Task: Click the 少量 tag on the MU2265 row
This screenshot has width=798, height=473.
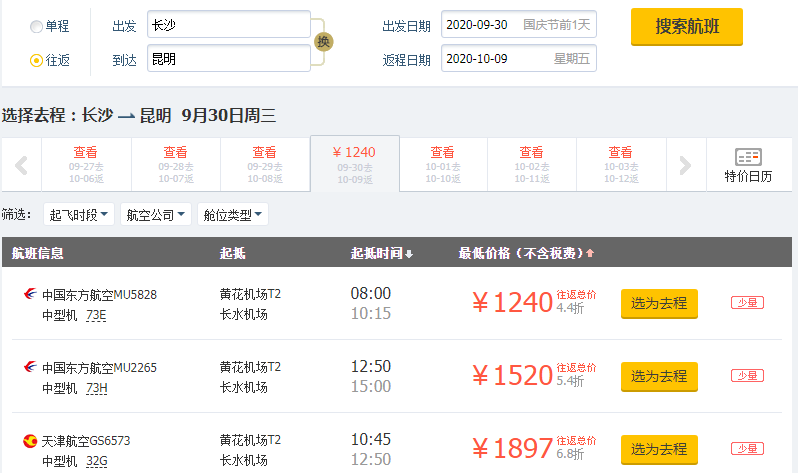Action: (747, 375)
